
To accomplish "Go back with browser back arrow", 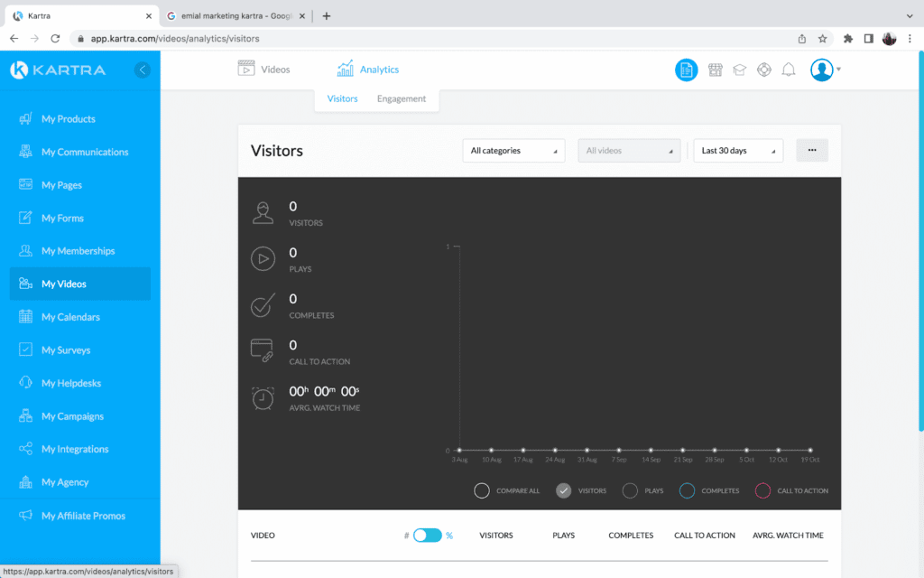I will pyautogui.click(x=14, y=38).
